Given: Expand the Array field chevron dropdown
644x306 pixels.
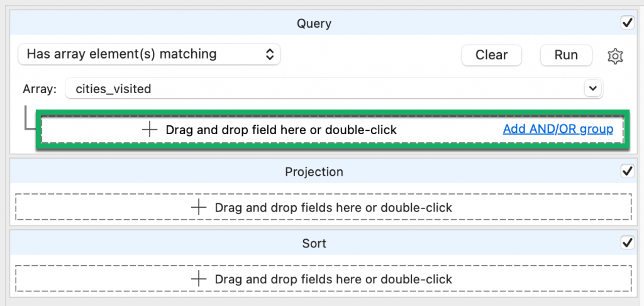Looking at the screenshot, I should 592,89.
